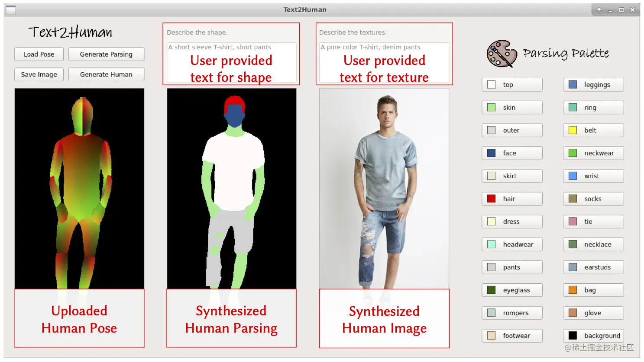This screenshot has width=644, height=362.
Task: Close the Text2Human window
Action: coord(633,10)
